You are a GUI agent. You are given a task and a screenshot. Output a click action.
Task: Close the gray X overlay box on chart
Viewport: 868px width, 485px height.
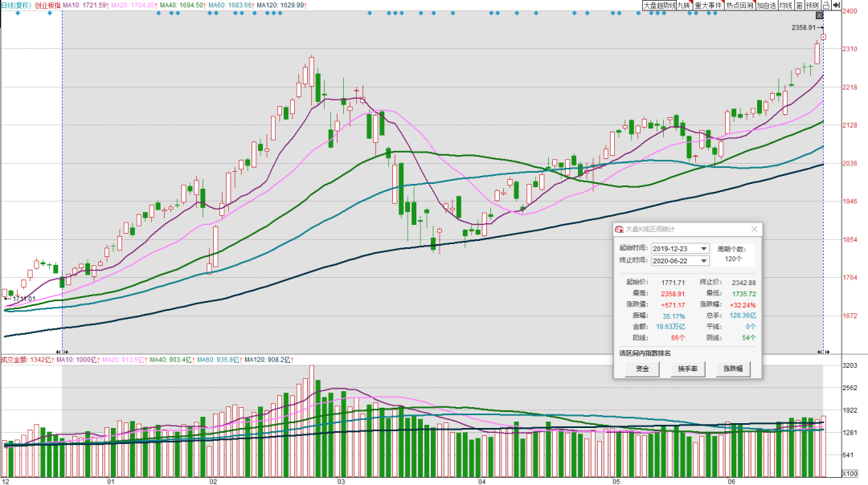point(820,15)
